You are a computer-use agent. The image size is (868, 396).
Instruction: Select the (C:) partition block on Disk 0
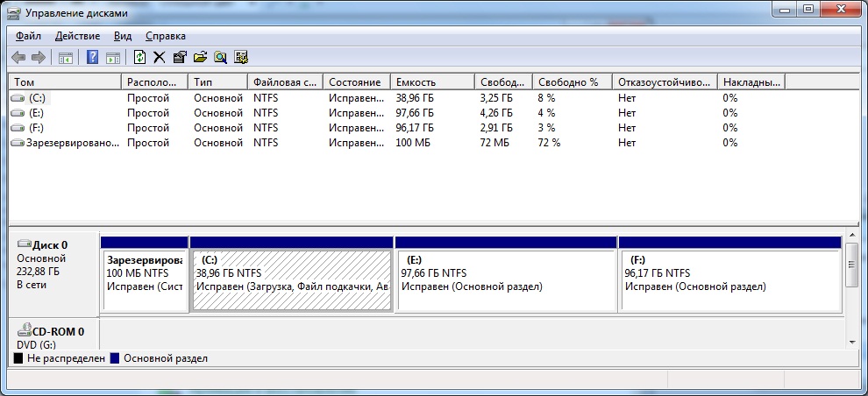pos(291,280)
